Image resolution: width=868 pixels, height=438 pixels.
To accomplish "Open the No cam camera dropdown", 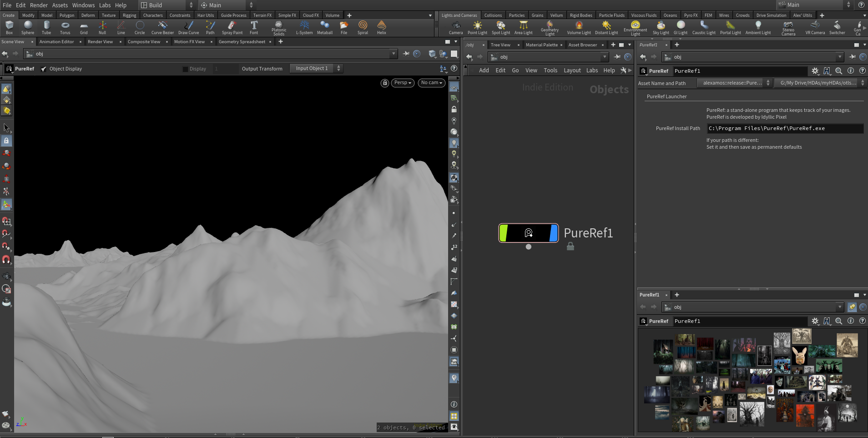I will click(x=431, y=83).
